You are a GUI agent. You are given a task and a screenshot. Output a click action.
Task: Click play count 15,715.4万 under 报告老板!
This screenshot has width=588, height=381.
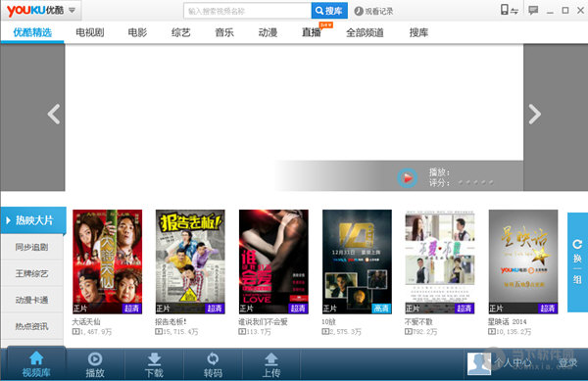(176, 332)
